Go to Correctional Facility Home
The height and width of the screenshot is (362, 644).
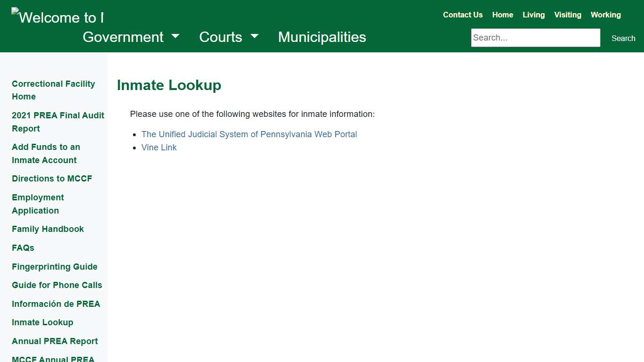coord(53,90)
